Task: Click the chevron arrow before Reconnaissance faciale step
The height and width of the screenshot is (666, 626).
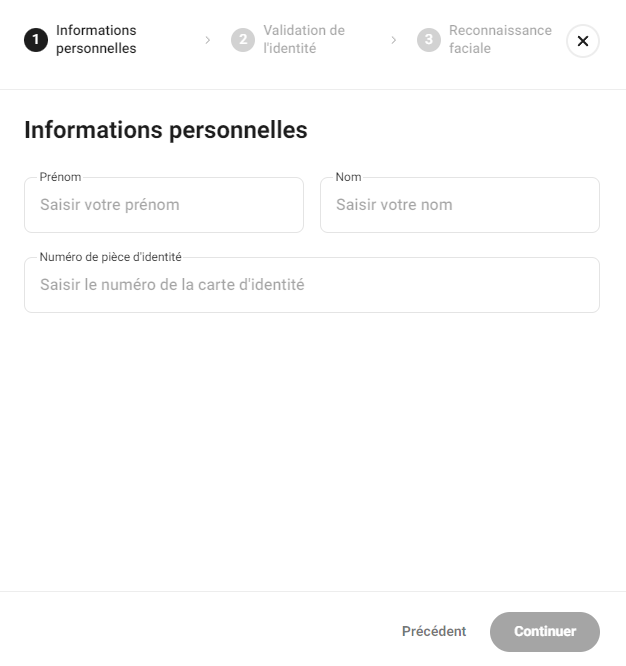Action: coord(394,40)
